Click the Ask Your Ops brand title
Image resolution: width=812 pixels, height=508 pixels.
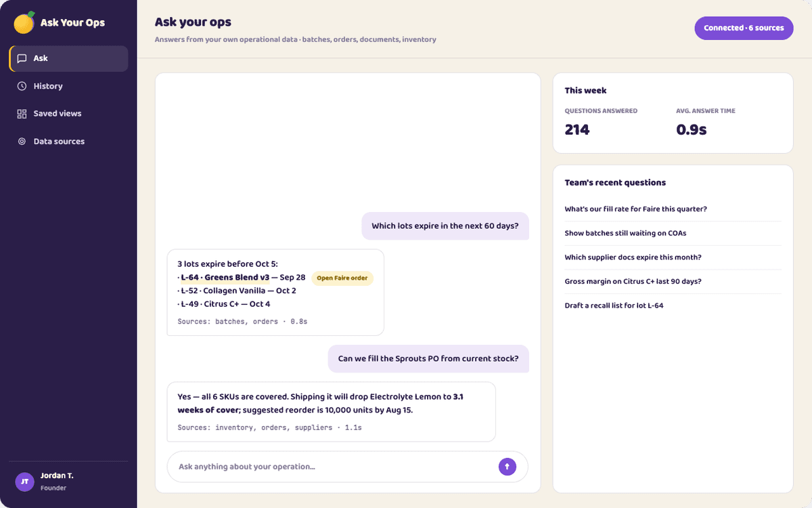[x=72, y=22]
